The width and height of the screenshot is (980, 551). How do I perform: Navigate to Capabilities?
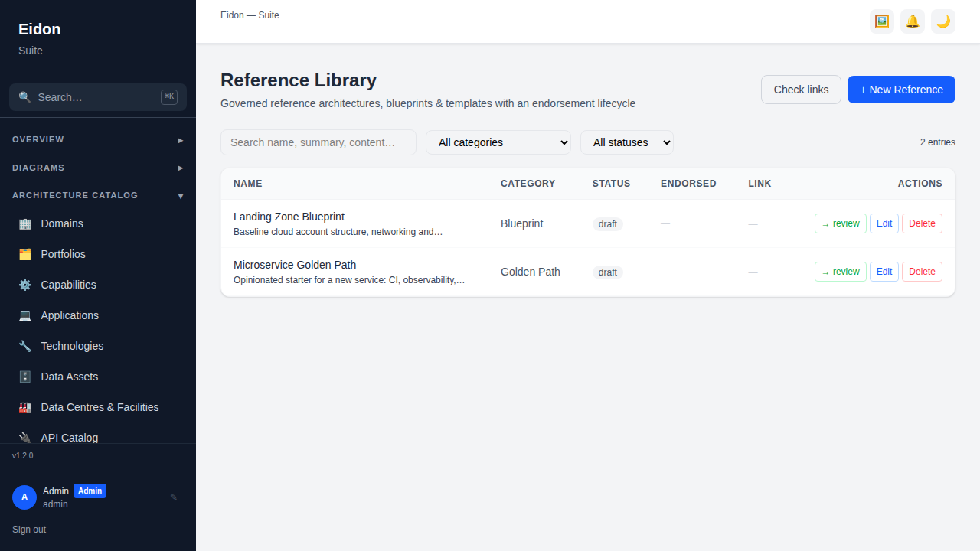pos(98,285)
